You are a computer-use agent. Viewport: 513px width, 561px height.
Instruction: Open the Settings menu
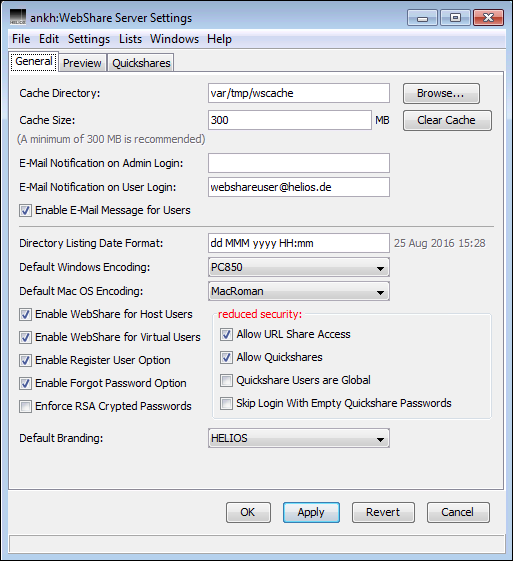tap(89, 39)
